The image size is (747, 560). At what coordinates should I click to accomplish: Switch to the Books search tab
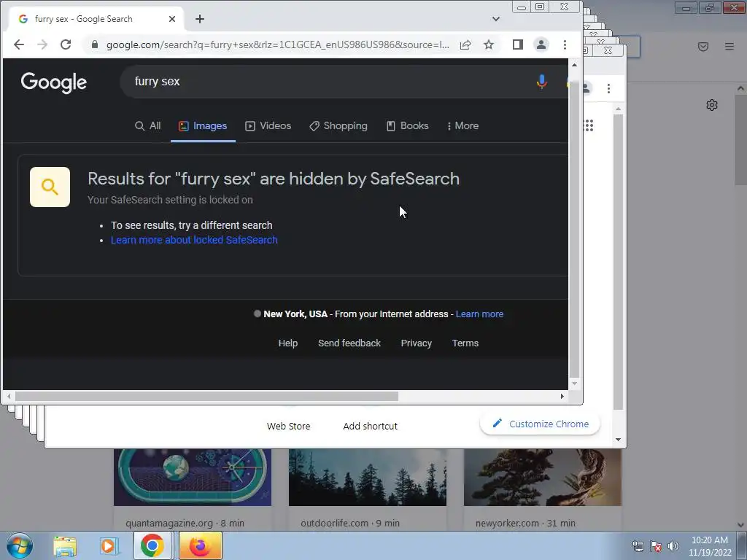click(x=407, y=125)
